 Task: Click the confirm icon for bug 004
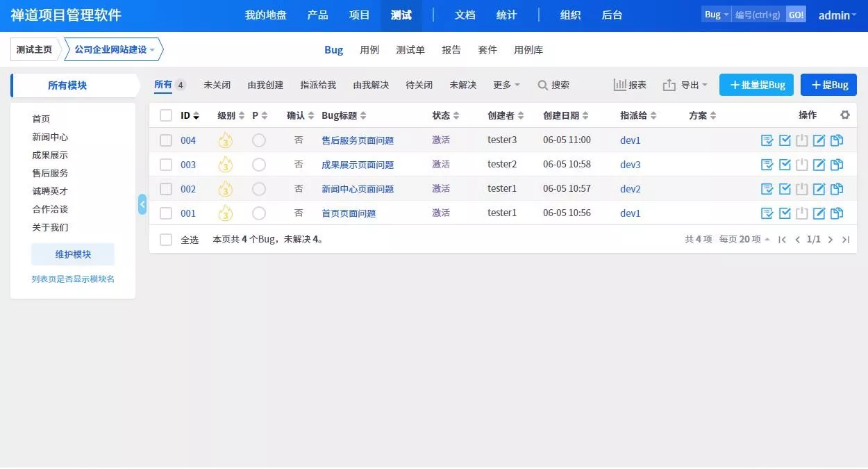pyautogui.click(x=767, y=140)
